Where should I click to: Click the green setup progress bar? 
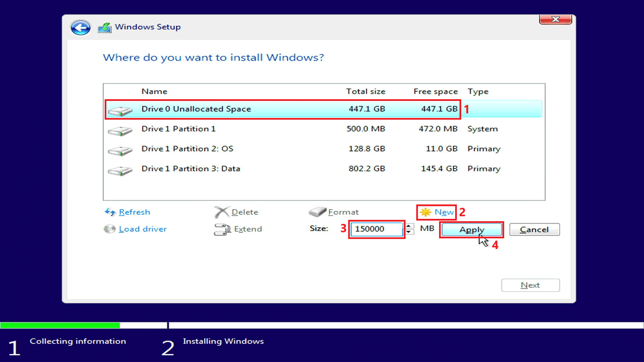60,325
